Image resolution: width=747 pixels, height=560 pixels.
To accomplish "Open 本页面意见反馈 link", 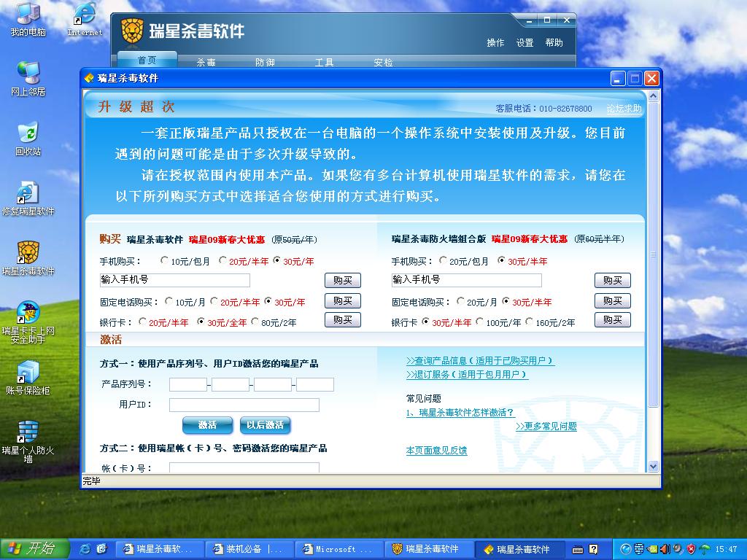I will tap(436, 451).
